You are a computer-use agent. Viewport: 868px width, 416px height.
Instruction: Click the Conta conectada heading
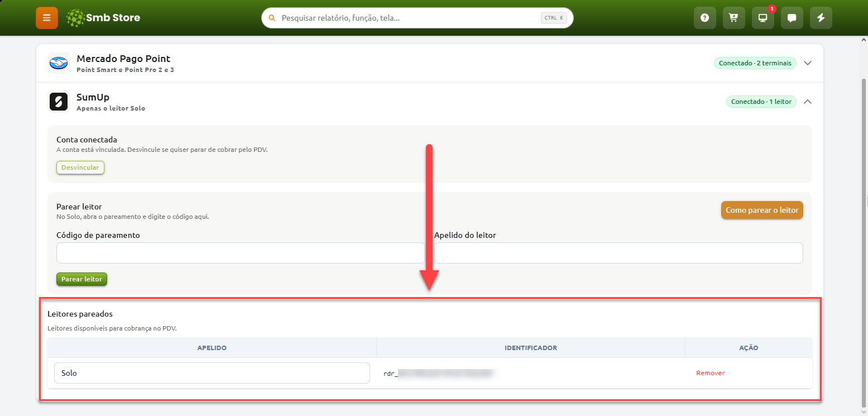coord(87,140)
